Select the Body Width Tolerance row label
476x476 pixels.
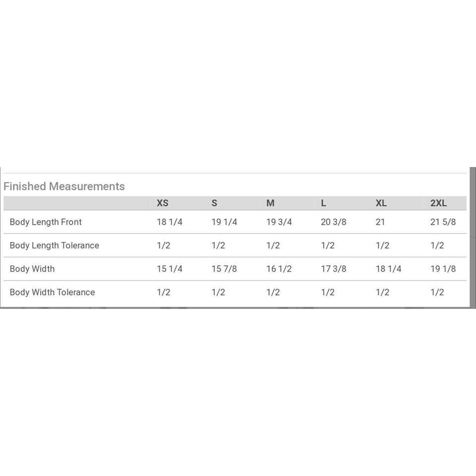tap(52, 292)
